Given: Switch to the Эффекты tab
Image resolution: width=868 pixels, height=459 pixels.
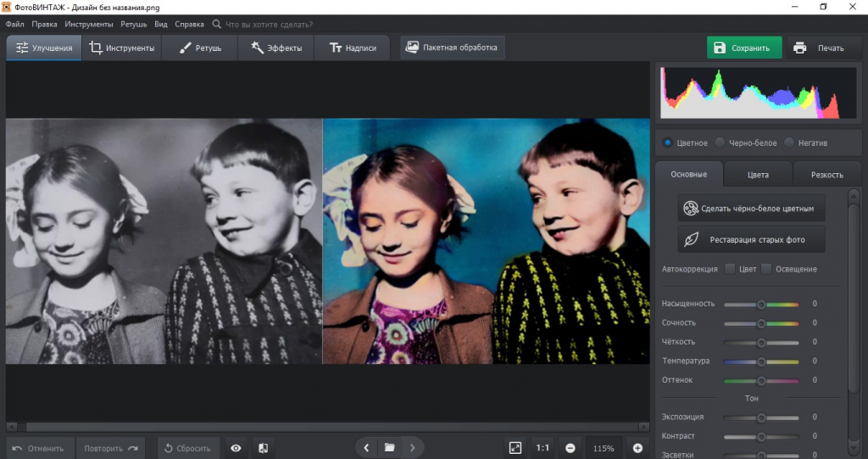Looking at the screenshot, I should pyautogui.click(x=276, y=48).
